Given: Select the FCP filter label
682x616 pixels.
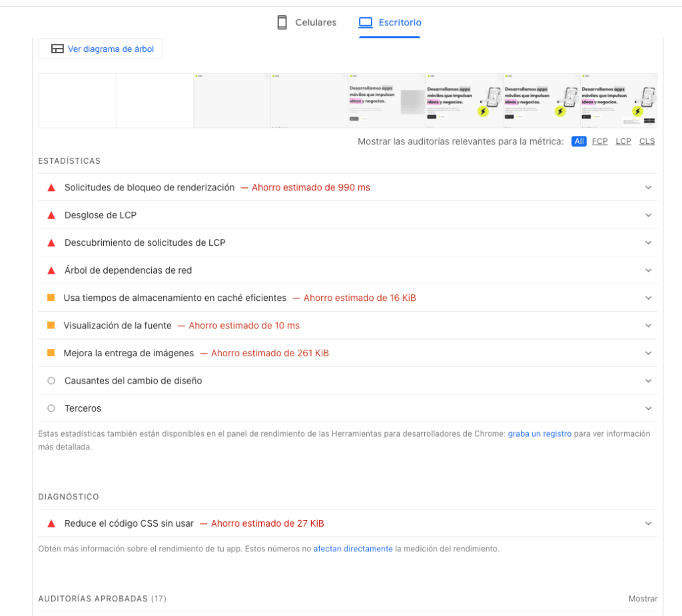Looking at the screenshot, I should click(x=599, y=141).
